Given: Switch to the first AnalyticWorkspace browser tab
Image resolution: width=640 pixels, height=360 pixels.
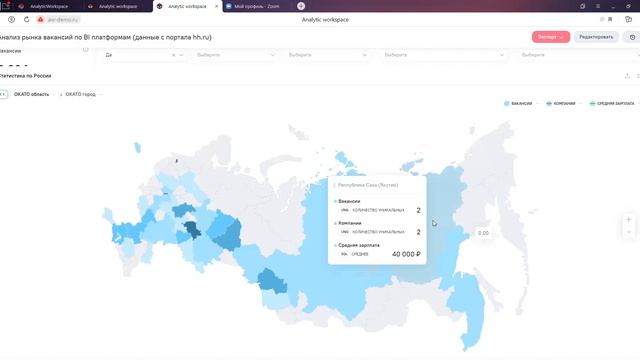Looking at the screenshot, I should coord(48,6).
